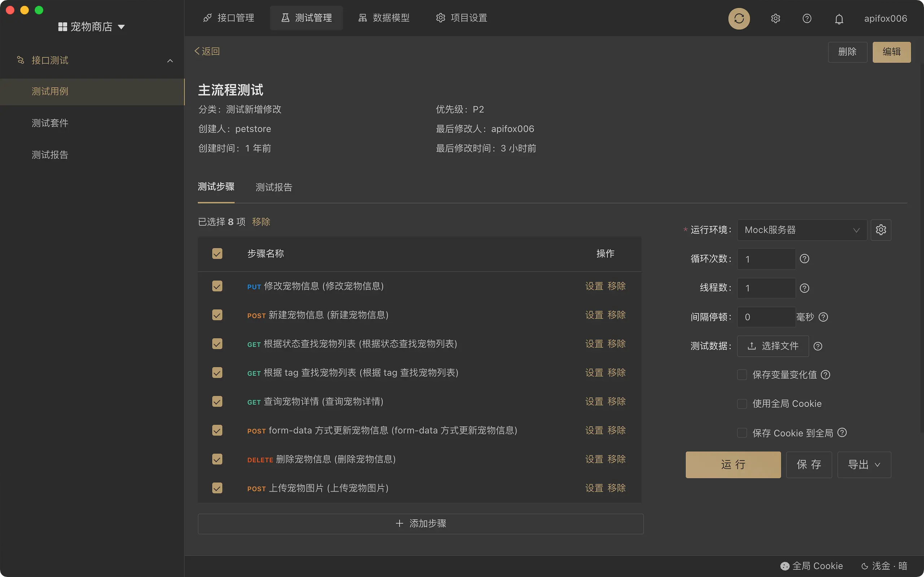Select 测试管理 in the top navigation

(x=306, y=18)
